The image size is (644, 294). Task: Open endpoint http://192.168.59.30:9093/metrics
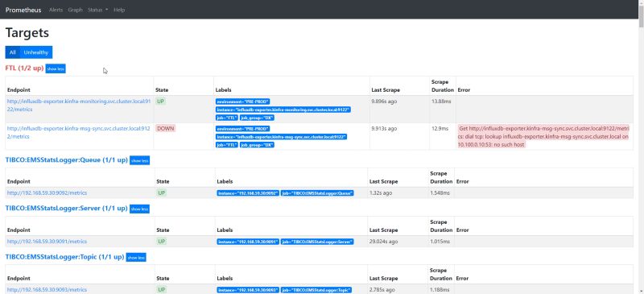point(47,290)
